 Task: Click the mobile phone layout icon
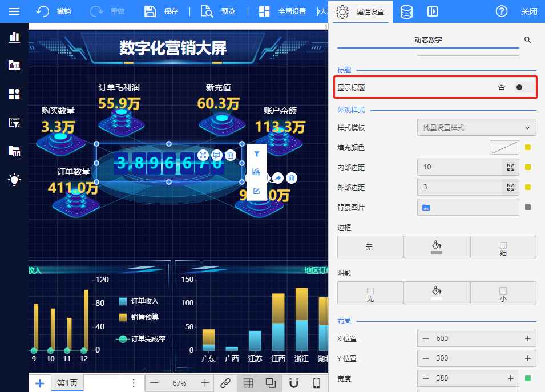[x=316, y=383]
